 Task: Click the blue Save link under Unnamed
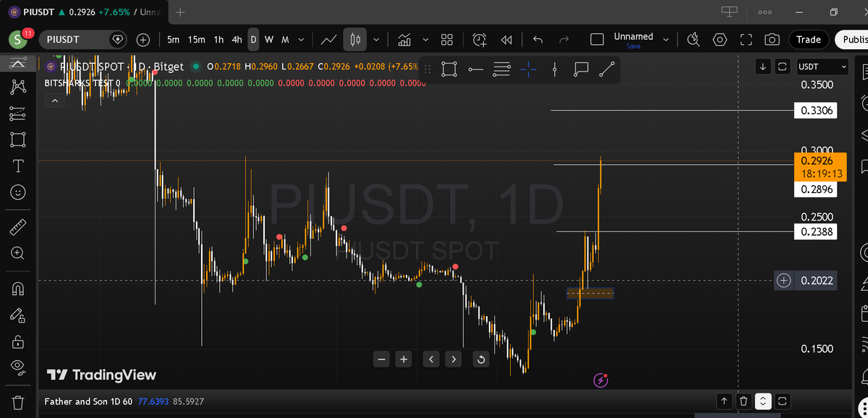[634, 46]
